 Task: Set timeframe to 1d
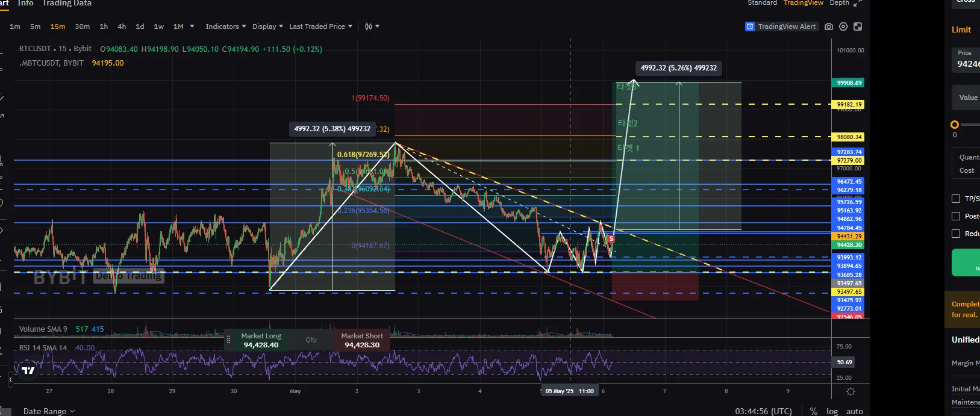(x=140, y=26)
